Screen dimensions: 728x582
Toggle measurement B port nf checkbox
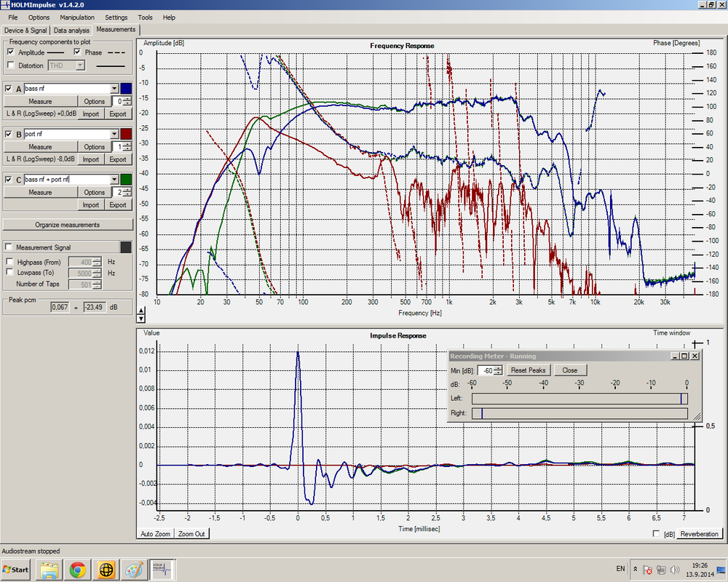click(x=9, y=134)
